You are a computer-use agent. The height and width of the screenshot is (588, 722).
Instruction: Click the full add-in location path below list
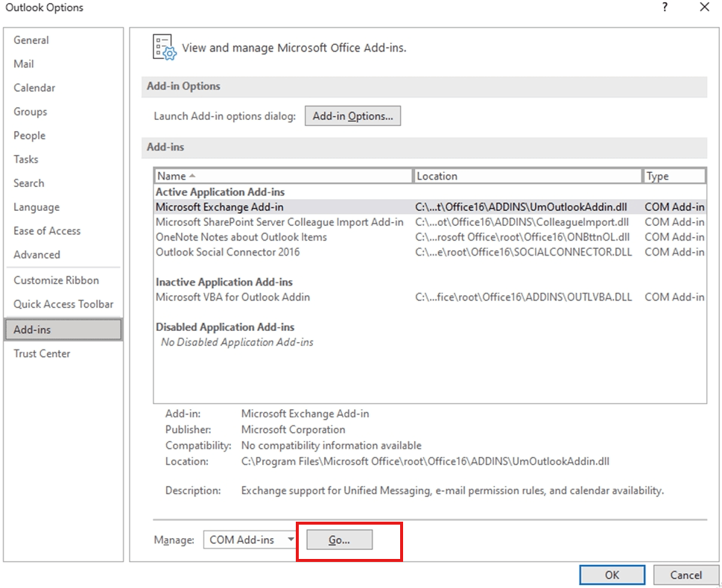(x=425, y=461)
